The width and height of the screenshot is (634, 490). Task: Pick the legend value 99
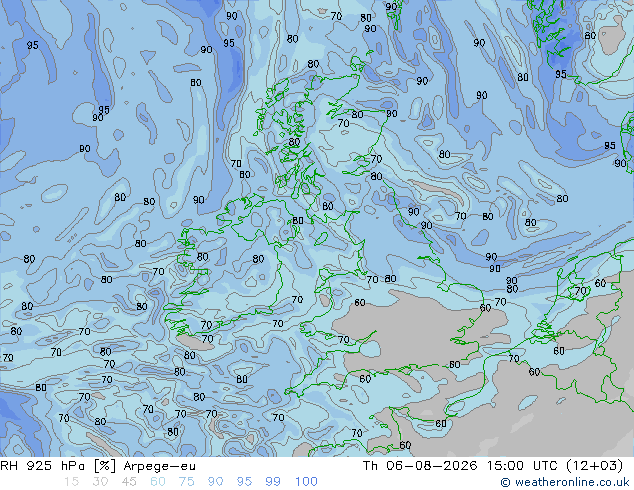[273, 482]
